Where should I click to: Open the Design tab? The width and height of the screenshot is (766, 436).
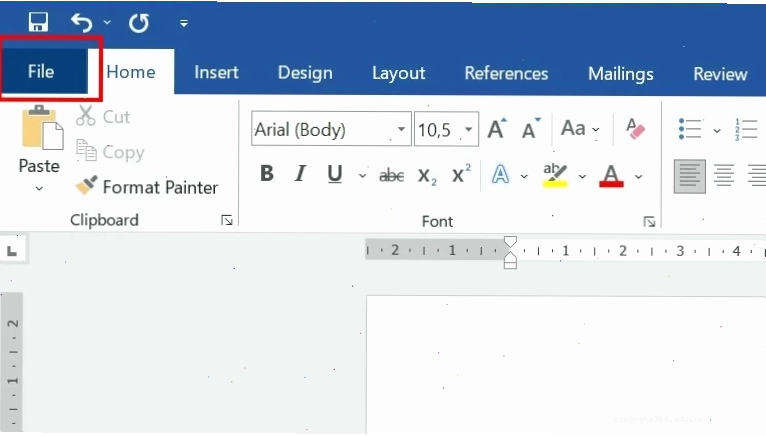305,73
